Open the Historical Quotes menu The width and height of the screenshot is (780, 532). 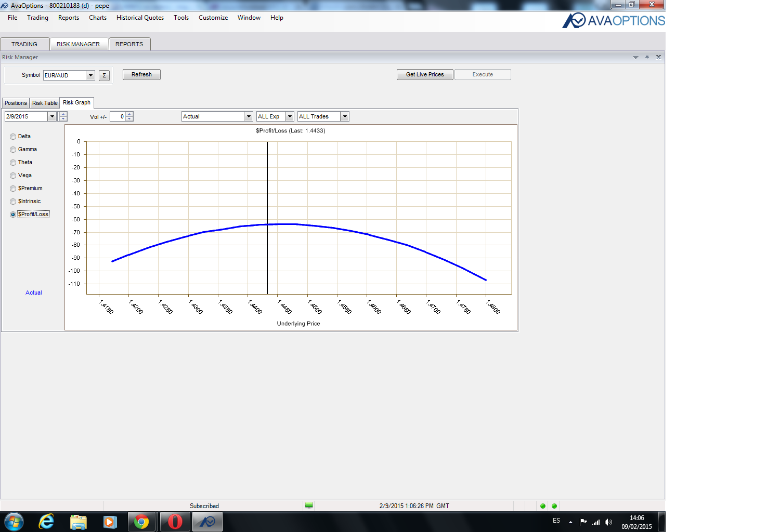140,18
